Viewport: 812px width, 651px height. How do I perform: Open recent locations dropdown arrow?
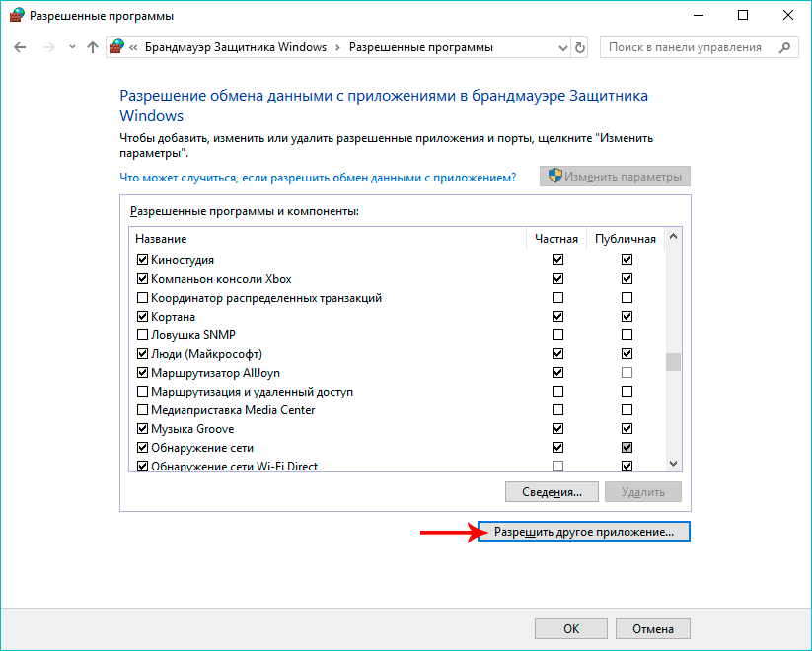coord(72,47)
